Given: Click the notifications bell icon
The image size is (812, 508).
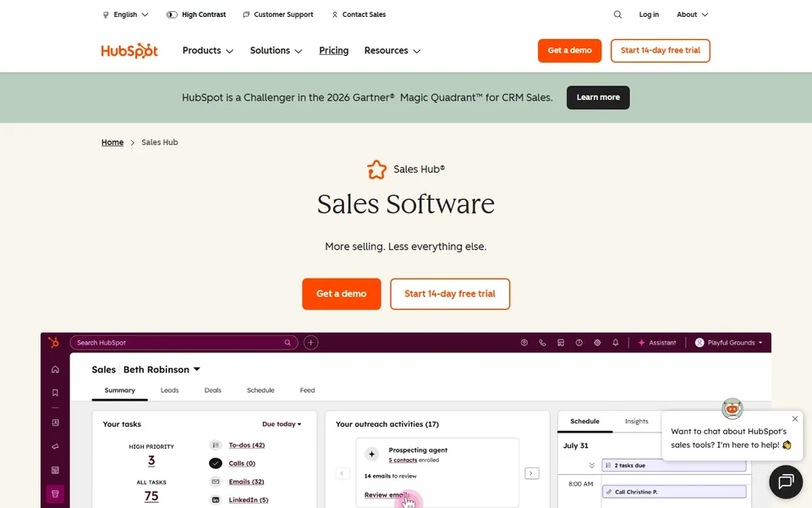Looking at the screenshot, I should [615, 343].
